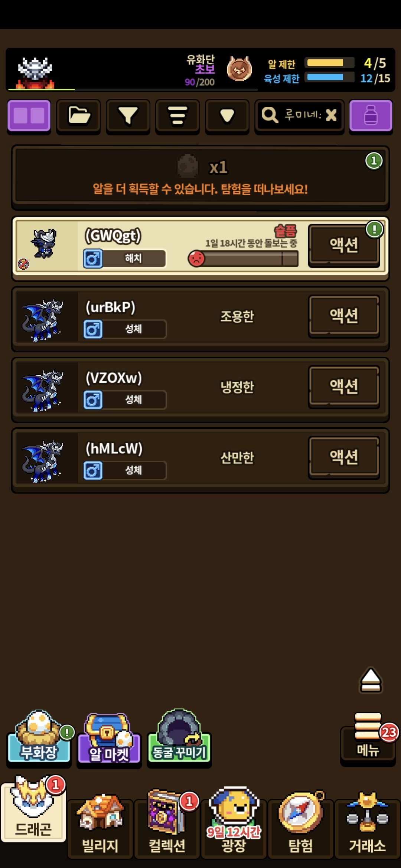The width and height of the screenshot is (401, 868).
Task: Open the funnel filter options
Action: 128,115
